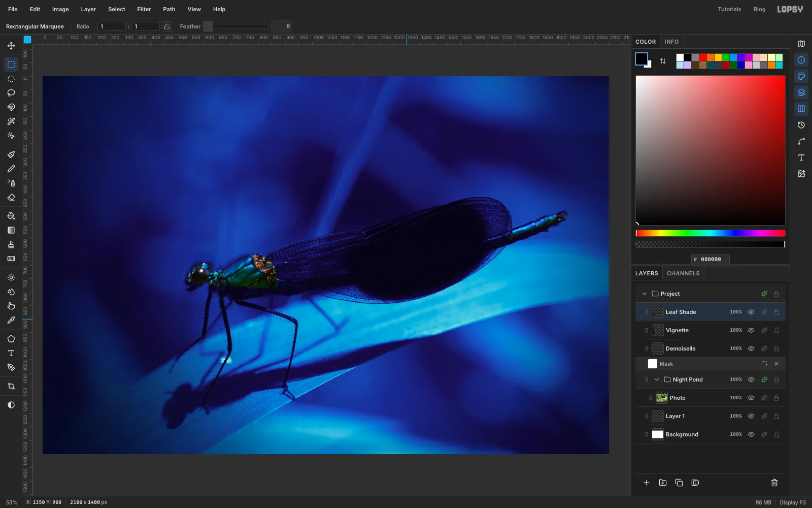Pick the red swatch in the palette

point(703,57)
